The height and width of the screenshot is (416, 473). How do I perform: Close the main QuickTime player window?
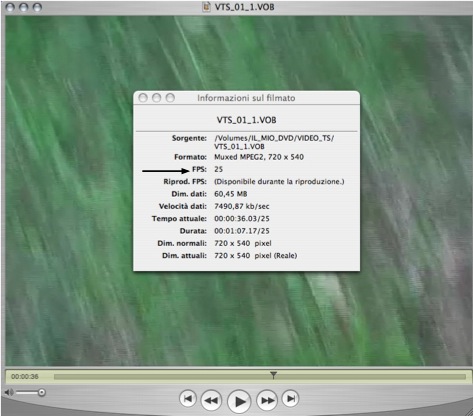pyautogui.click(x=11, y=7)
